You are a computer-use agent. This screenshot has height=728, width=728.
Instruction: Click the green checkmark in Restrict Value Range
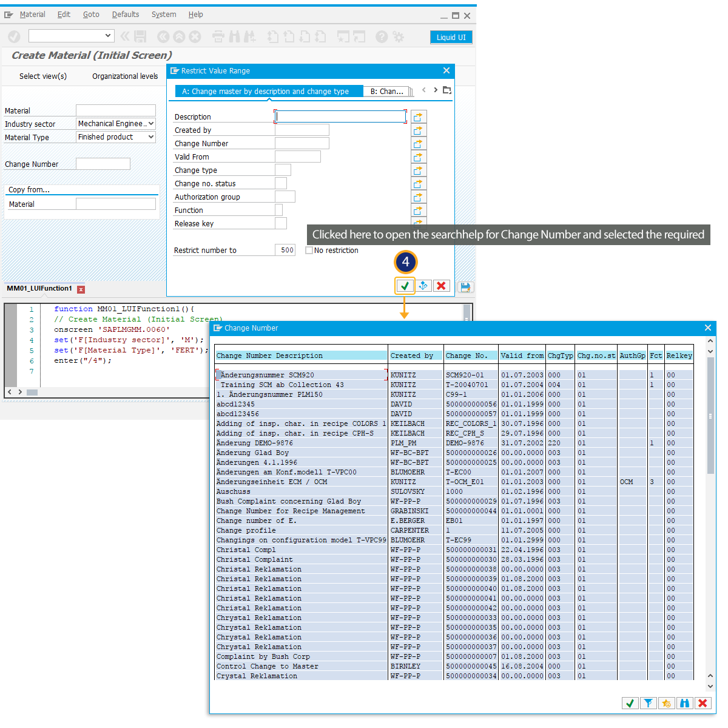pyautogui.click(x=405, y=286)
